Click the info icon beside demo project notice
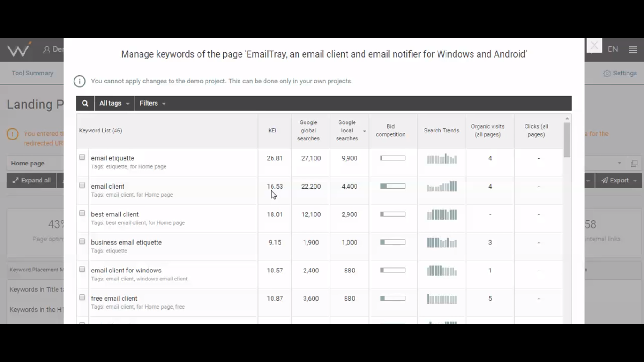 pos(80,82)
